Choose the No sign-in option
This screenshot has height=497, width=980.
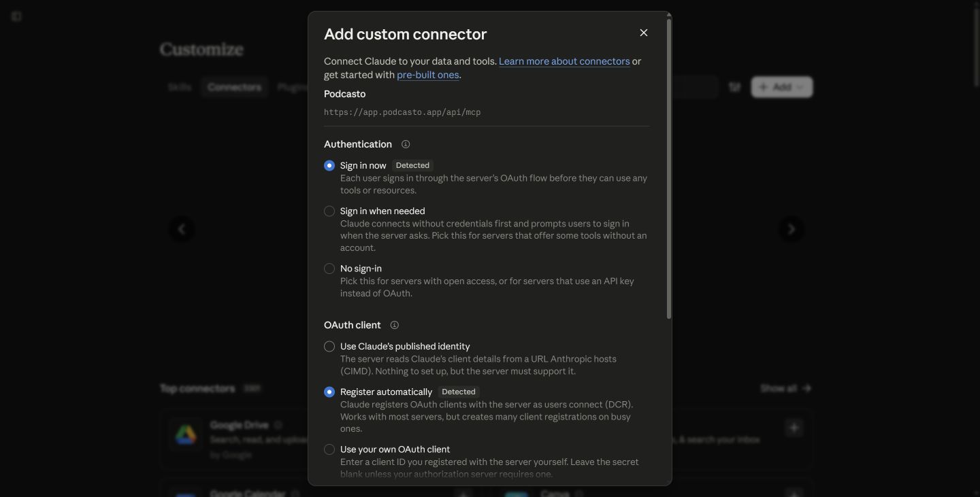pyautogui.click(x=329, y=269)
